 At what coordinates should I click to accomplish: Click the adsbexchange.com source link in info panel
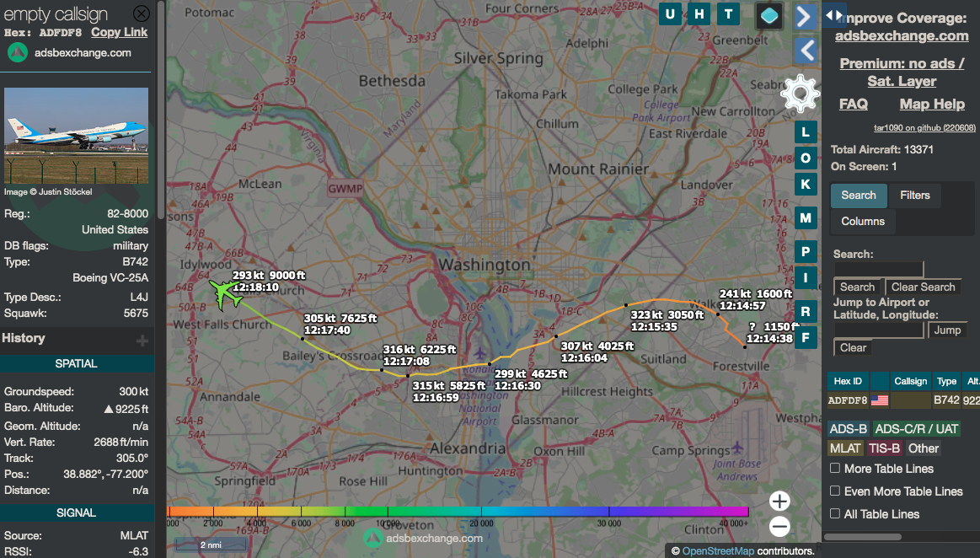pyautogui.click(x=83, y=52)
